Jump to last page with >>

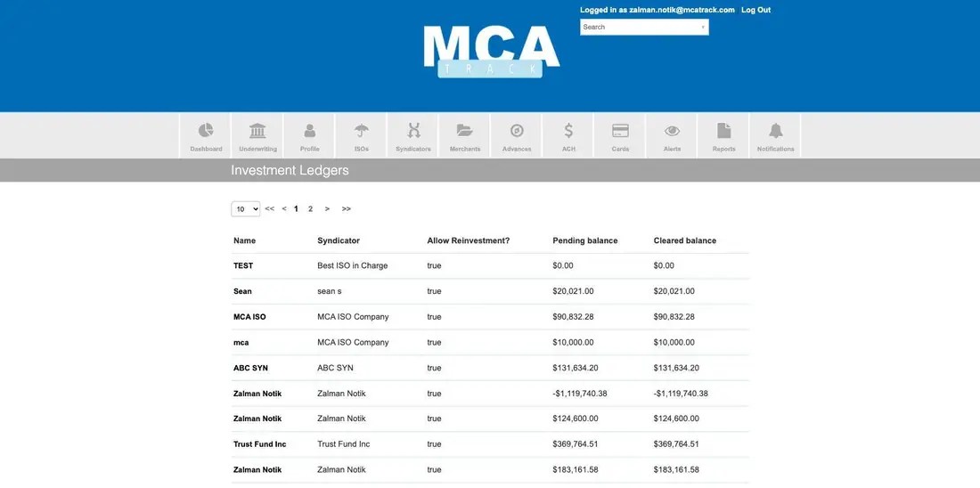347,208
